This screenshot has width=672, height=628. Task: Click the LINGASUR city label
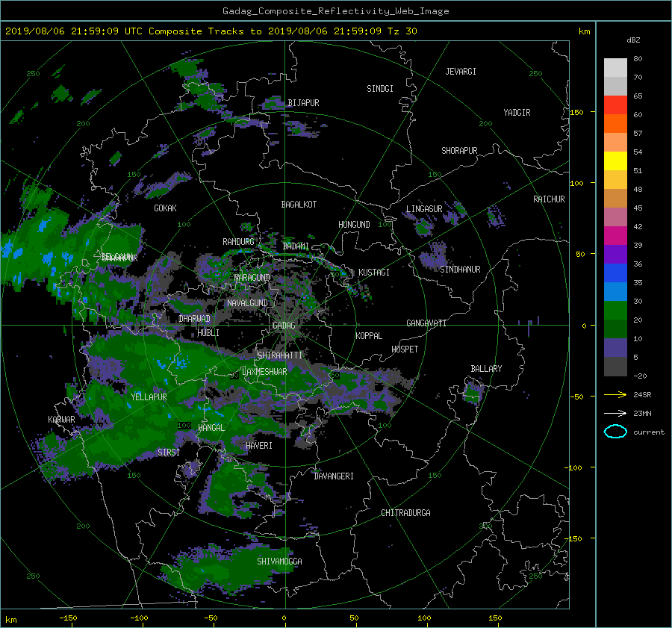(x=424, y=209)
